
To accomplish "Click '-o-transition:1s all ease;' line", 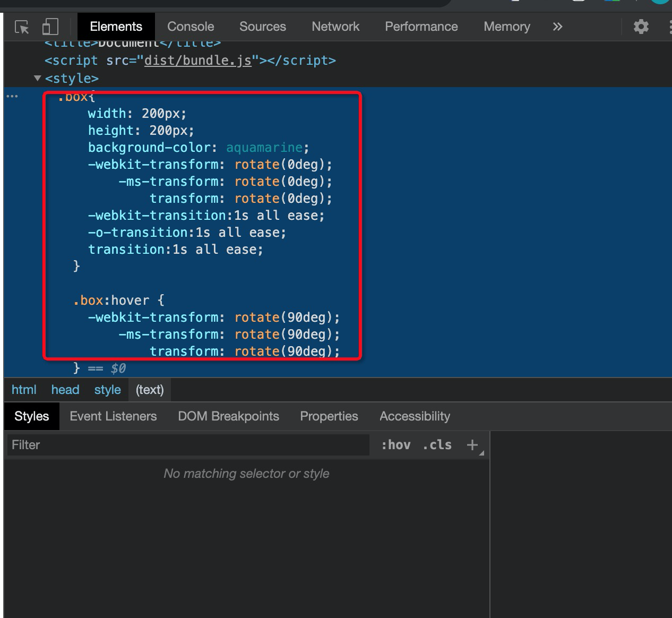I will [x=187, y=233].
